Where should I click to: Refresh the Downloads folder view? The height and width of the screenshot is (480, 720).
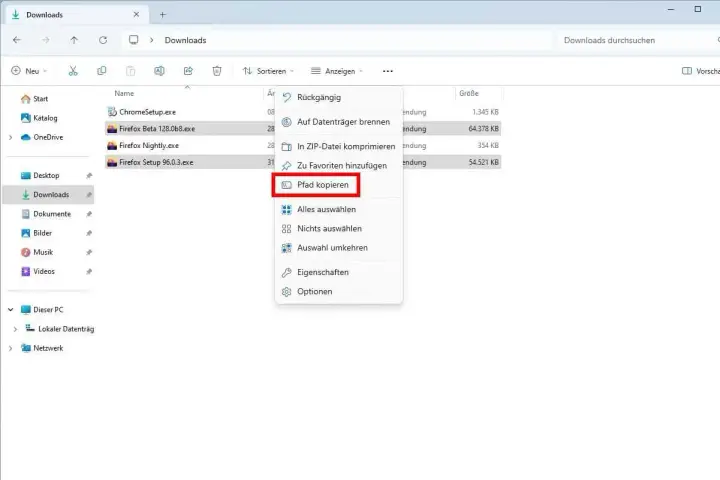tap(103, 40)
